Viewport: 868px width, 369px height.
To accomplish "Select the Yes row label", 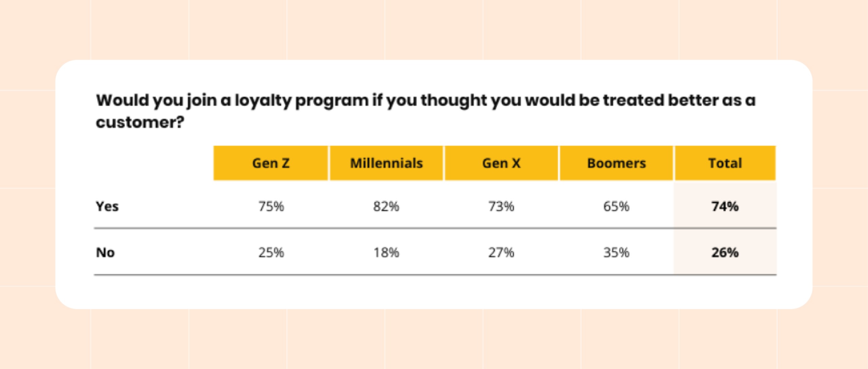I will click(x=107, y=206).
